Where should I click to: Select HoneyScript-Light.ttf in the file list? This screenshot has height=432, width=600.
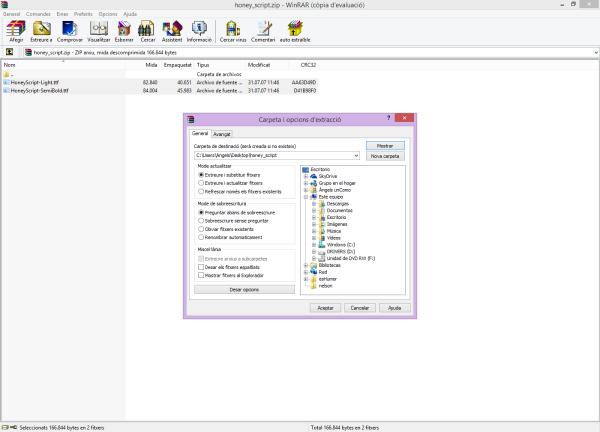(34, 82)
